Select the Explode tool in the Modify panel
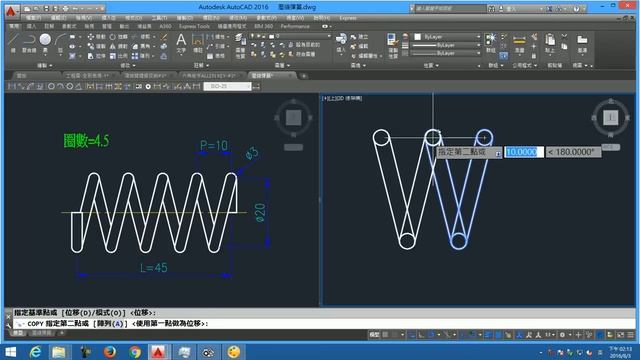This screenshot has width=640, height=360. pos(164,47)
